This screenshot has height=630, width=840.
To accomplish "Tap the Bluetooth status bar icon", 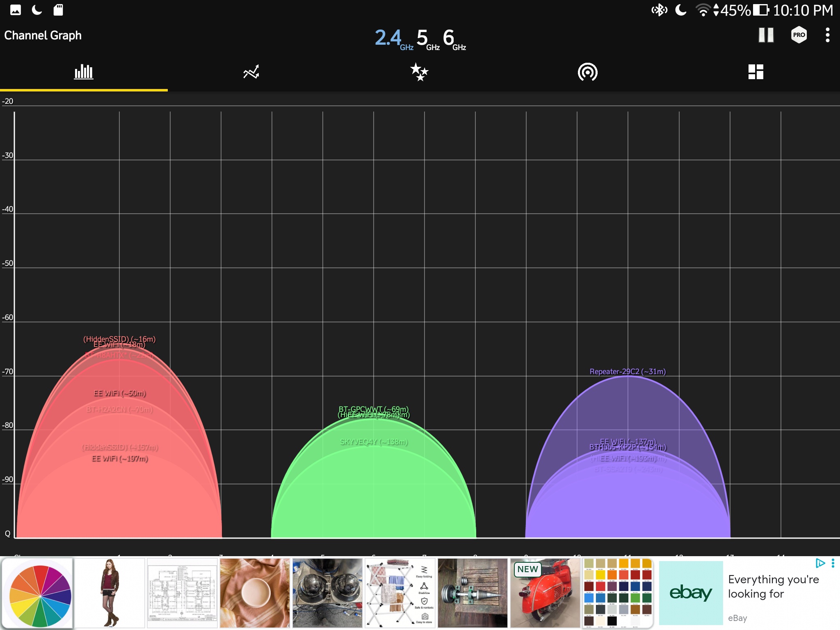I will (659, 10).
